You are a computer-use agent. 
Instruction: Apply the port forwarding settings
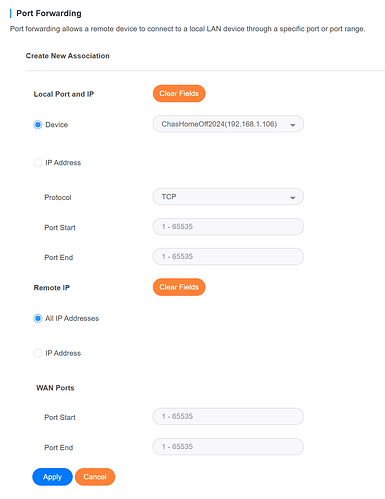click(52, 477)
